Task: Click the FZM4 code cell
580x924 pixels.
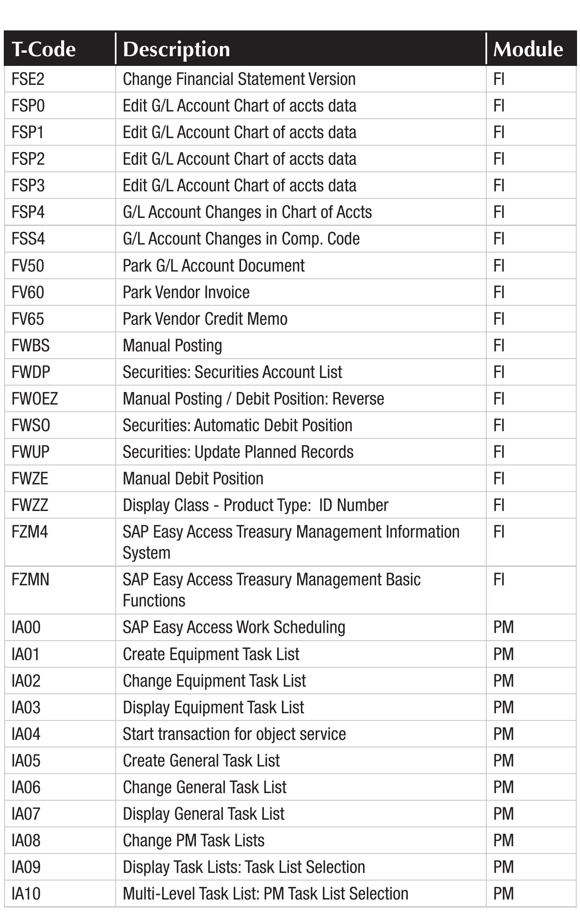Action: tap(30, 532)
